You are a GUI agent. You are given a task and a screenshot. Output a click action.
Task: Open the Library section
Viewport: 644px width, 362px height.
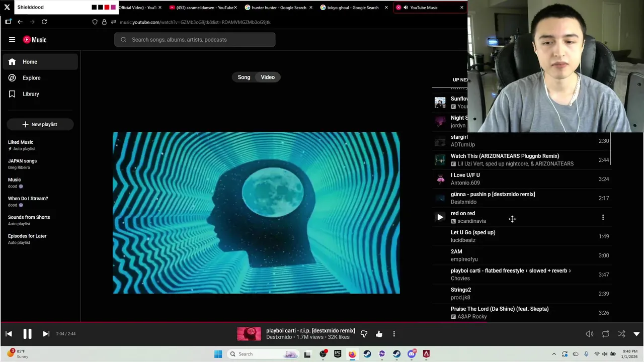[x=40, y=94]
